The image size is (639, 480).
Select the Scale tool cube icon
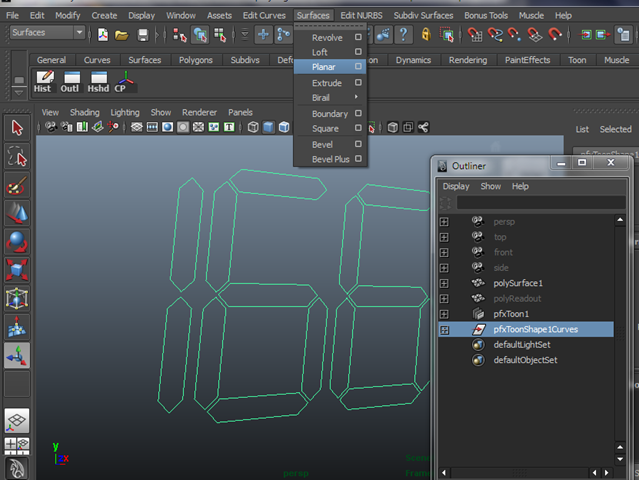point(17,270)
